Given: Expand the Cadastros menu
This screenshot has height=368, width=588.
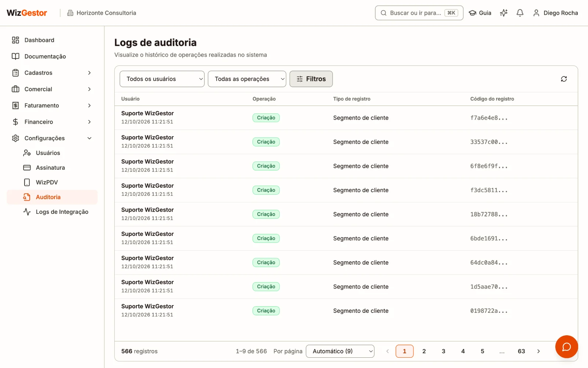Looking at the screenshot, I should tap(52, 73).
